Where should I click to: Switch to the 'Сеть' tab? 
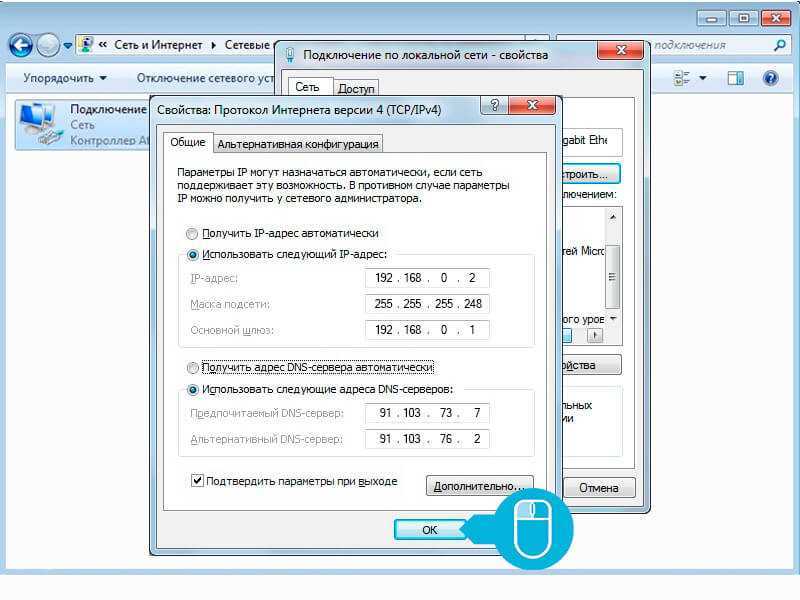tap(307, 87)
